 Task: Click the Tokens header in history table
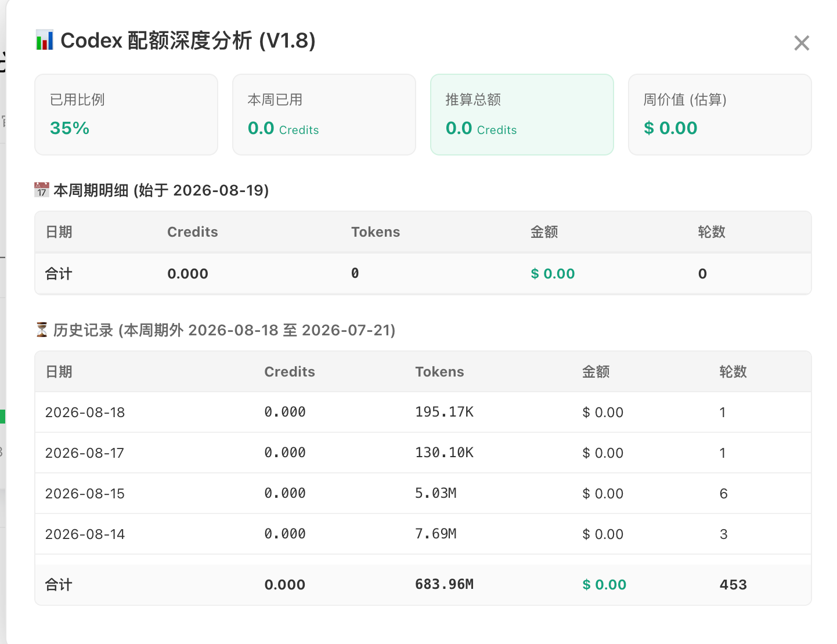439,372
